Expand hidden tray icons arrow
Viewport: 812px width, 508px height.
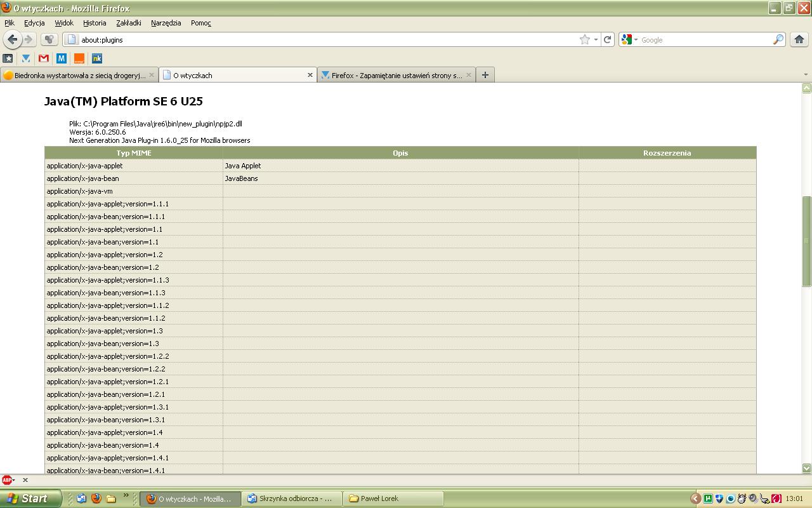(695, 498)
